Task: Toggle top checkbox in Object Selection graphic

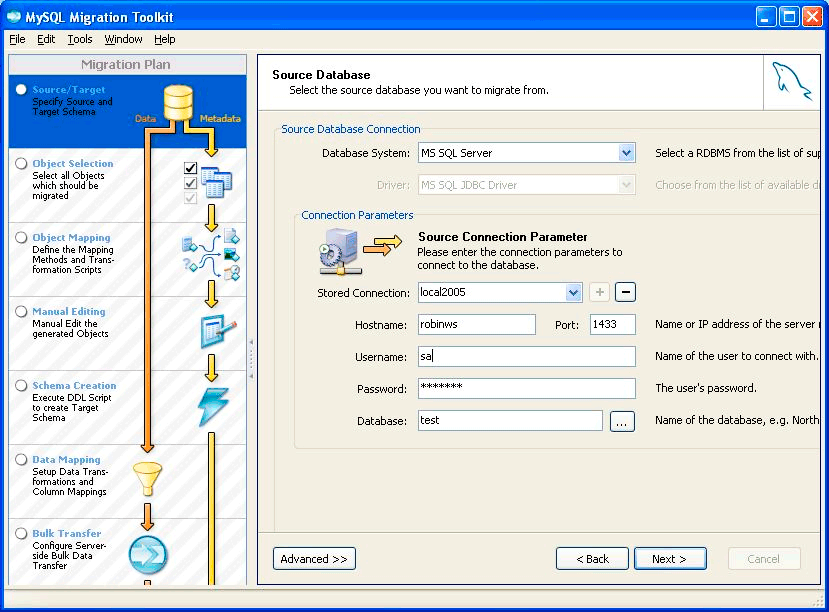Action: point(190,168)
